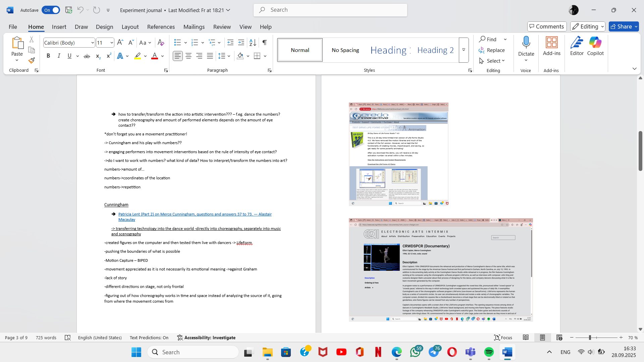The height and width of the screenshot is (362, 644).
Task: Toggle bold formatting
Action: click(x=48, y=56)
